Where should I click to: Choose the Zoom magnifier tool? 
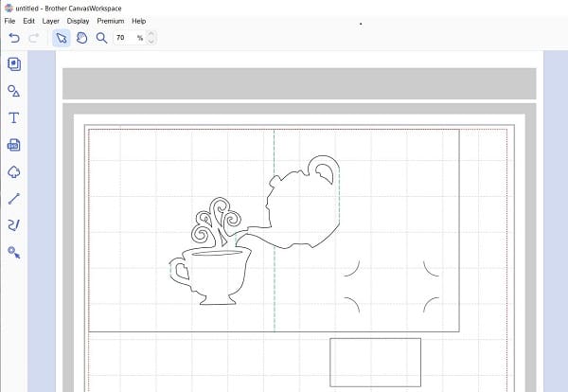pyautogui.click(x=102, y=38)
